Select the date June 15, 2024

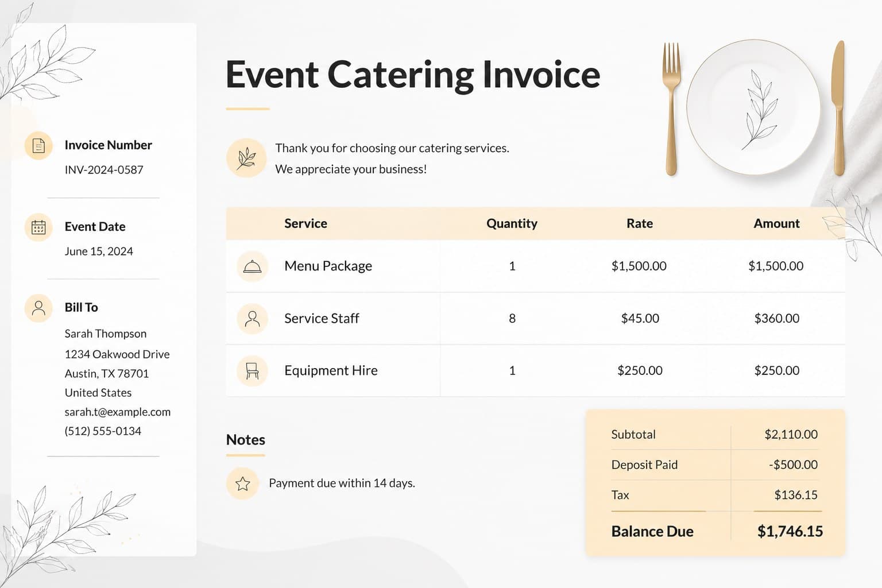[x=99, y=252]
